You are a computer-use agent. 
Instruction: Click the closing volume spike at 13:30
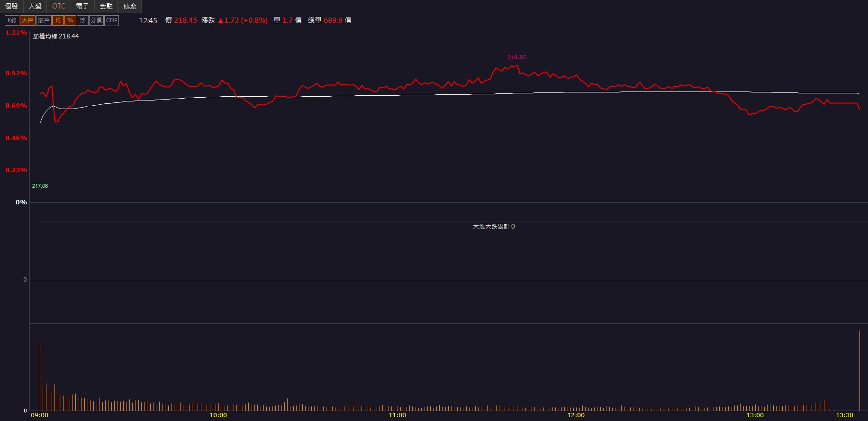(859, 370)
